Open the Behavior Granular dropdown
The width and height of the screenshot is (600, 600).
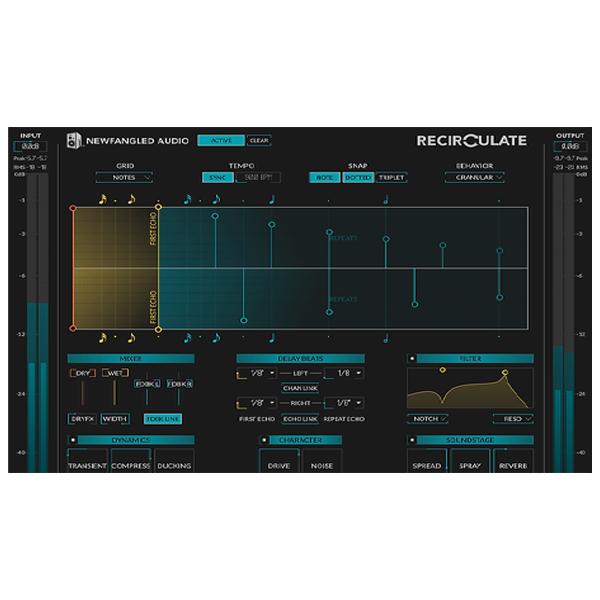click(x=474, y=178)
